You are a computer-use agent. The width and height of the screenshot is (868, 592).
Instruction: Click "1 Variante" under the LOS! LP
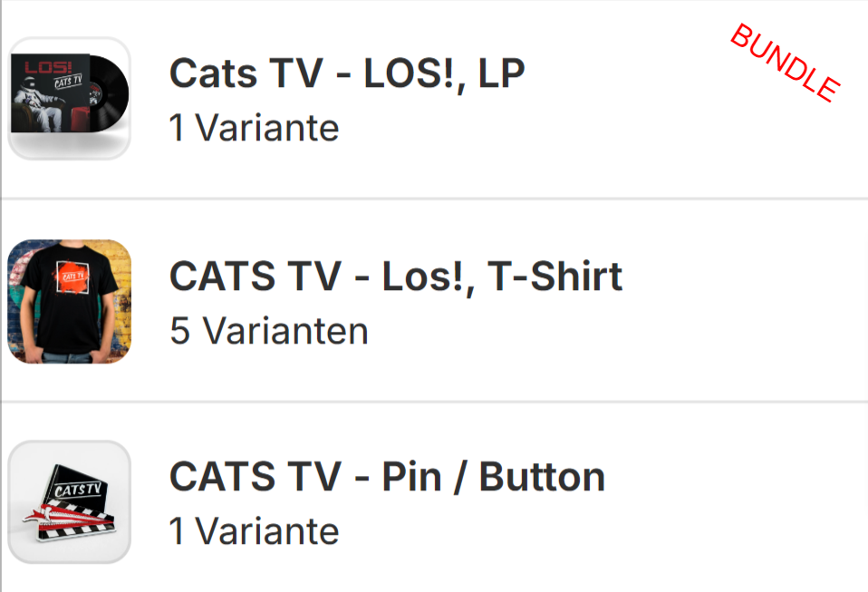click(x=254, y=129)
